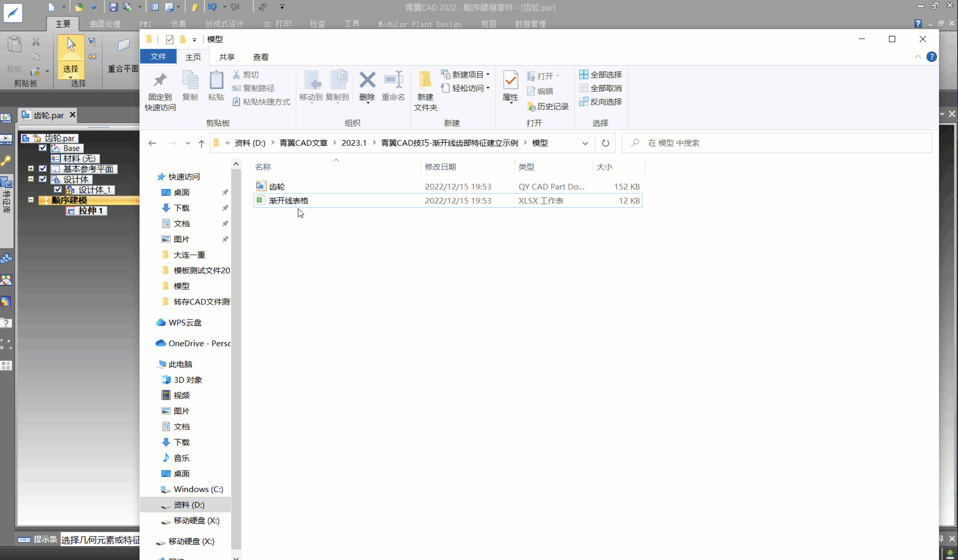Click the CAD Undo icon in quick access toolbar
Screen dimensions: 958x560
click(x=212, y=7)
